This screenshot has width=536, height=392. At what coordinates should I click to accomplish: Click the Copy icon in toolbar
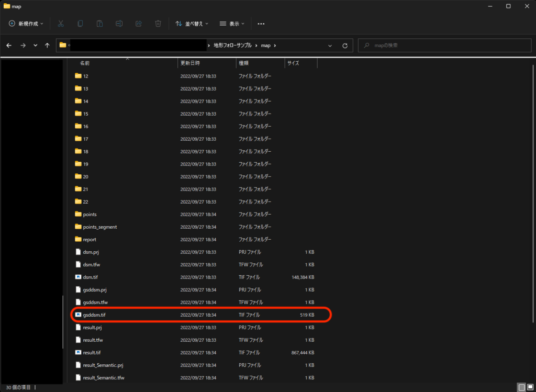(80, 24)
